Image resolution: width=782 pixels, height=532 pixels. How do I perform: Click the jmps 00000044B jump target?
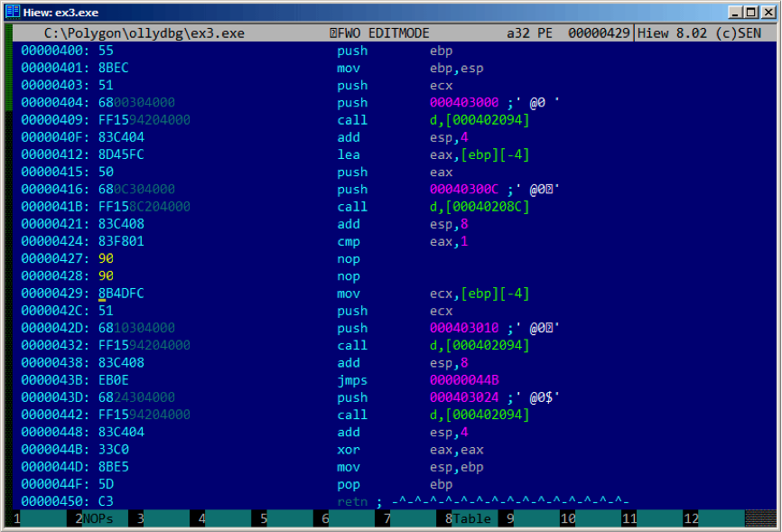coord(466,380)
